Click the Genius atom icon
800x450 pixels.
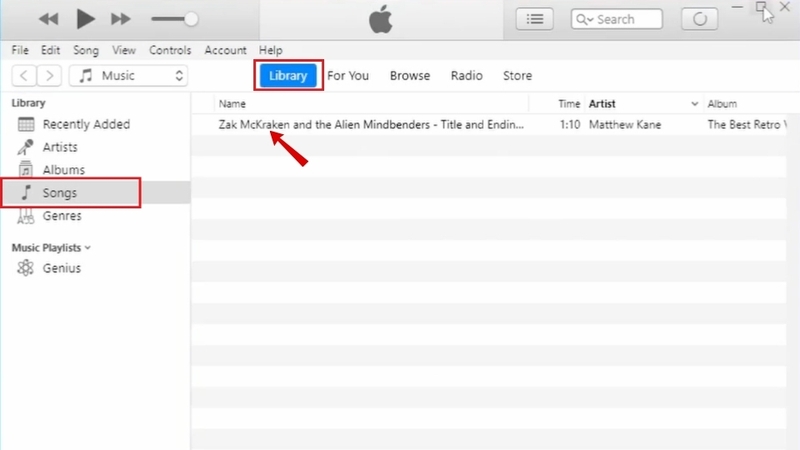point(26,268)
